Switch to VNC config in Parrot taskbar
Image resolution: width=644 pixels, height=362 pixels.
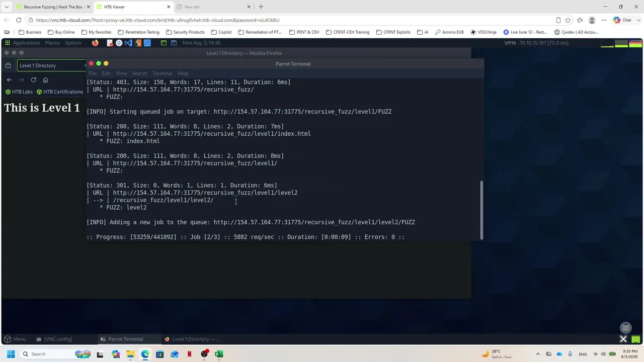pyautogui.click(x=54, y=339)
